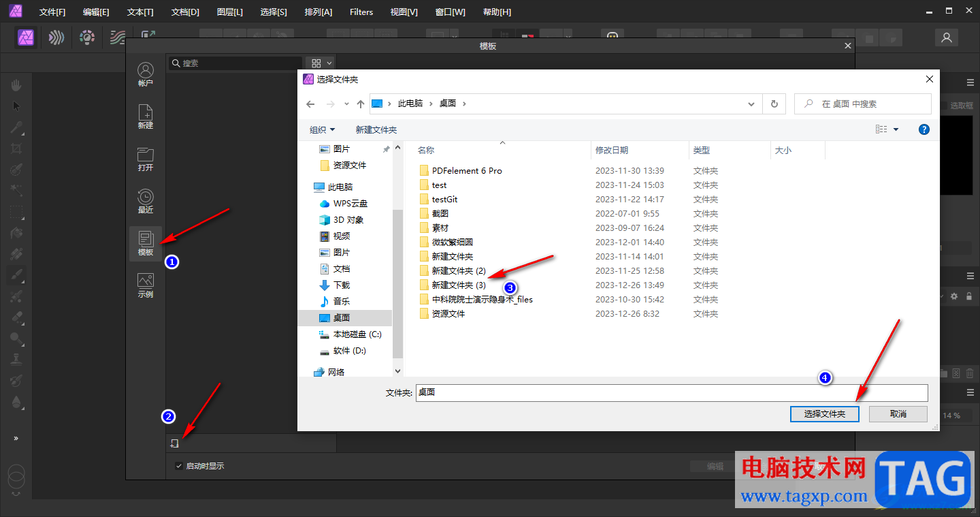Go up one folder level
Screen dimensions: 980x517
click(x=361, y=104)
